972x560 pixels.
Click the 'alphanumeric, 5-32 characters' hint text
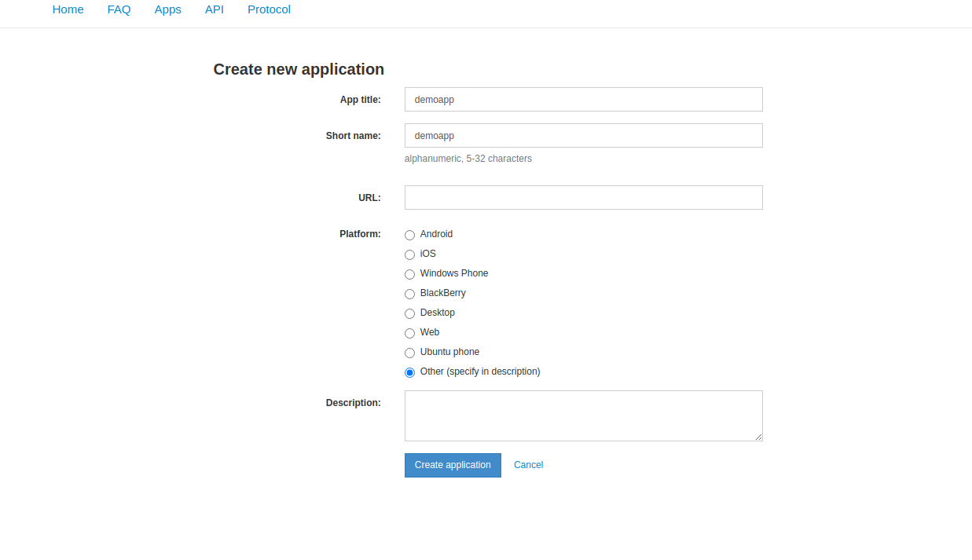tap(468, 159)
